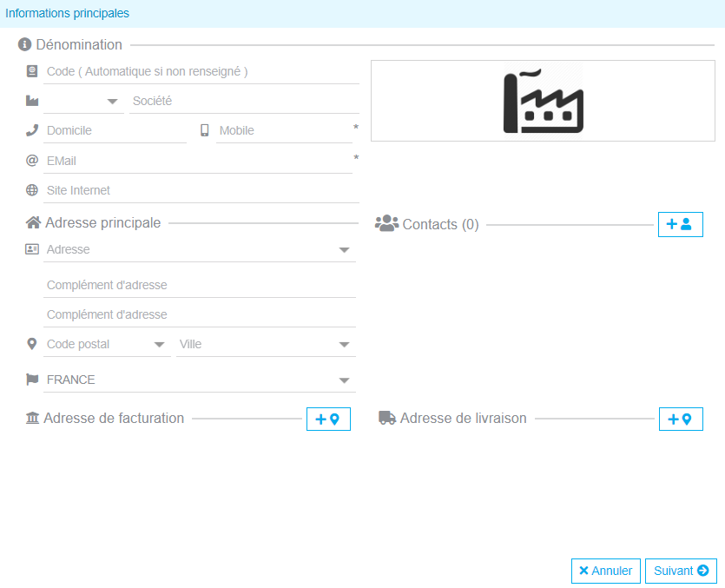Click the map pin icon by Code postal
Viewport: 725px width, 588px height.
(32, 344)
